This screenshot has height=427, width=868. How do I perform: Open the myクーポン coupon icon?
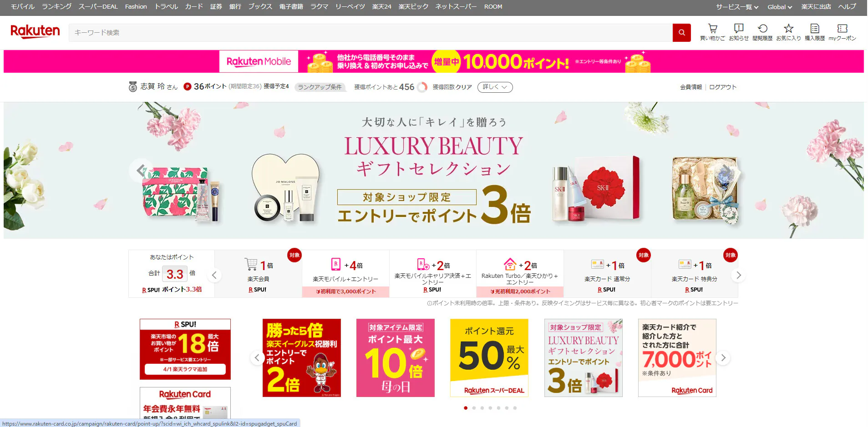(x=842, y=32)
